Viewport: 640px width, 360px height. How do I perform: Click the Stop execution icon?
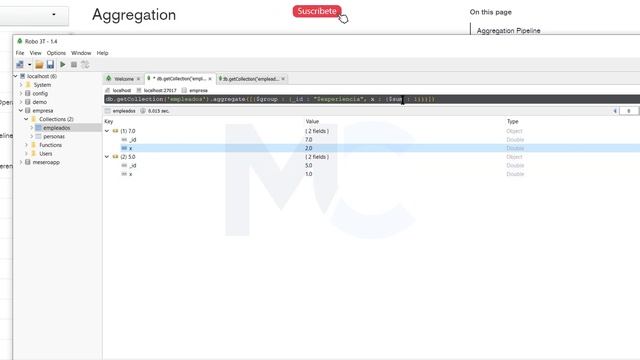[74, 64]
